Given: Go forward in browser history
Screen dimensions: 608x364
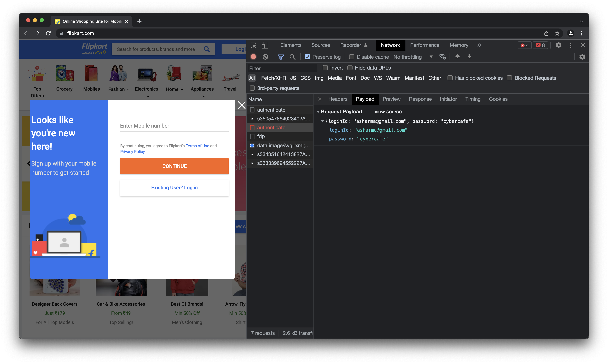Looking at the screenshot, I should pos(37,33).
